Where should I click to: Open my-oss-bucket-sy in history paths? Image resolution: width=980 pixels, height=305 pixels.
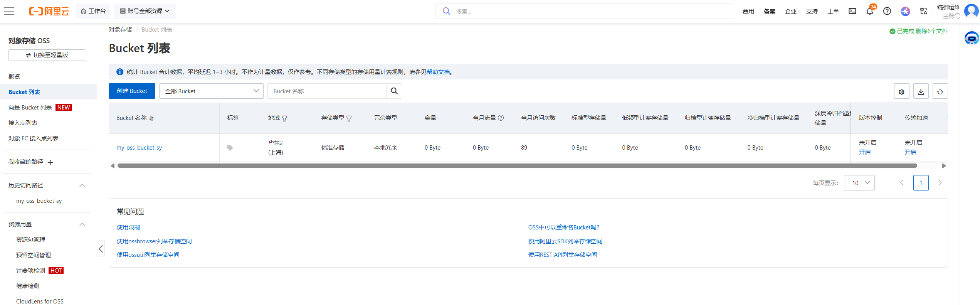pos(39,201)
